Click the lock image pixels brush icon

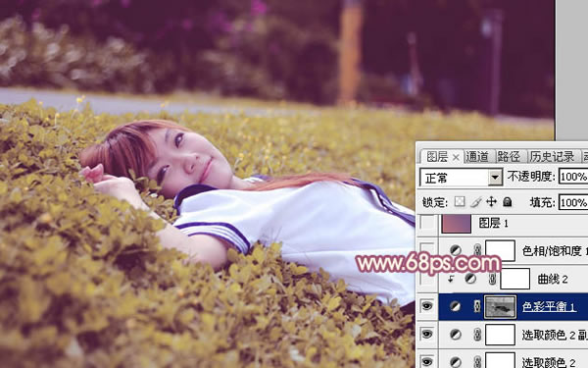(x=475, y=202)
